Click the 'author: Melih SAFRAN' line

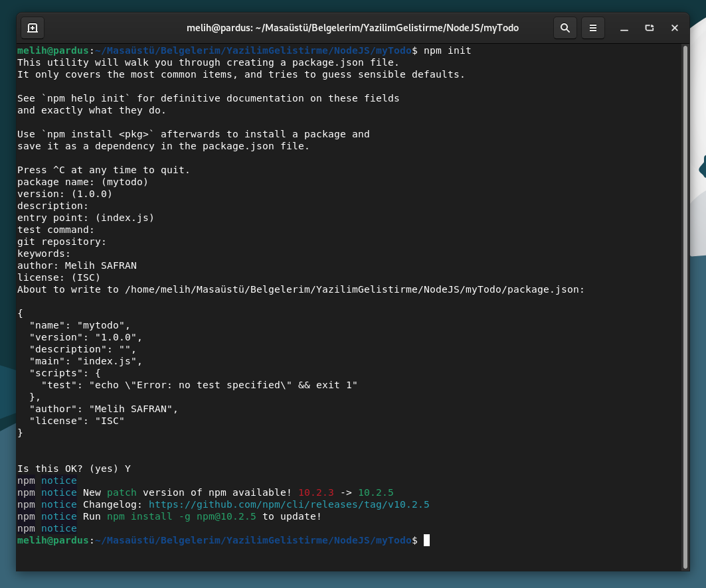point(77,265)
